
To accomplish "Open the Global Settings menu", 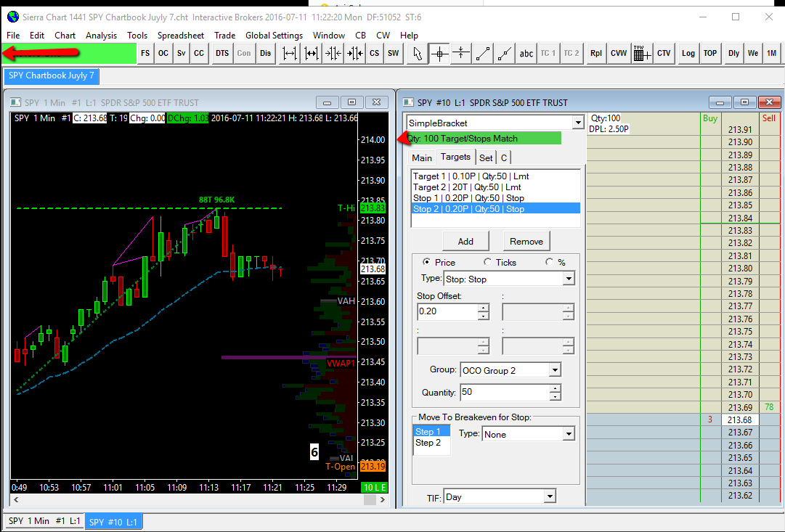I will pyautogui.click(x=274, y=36).
